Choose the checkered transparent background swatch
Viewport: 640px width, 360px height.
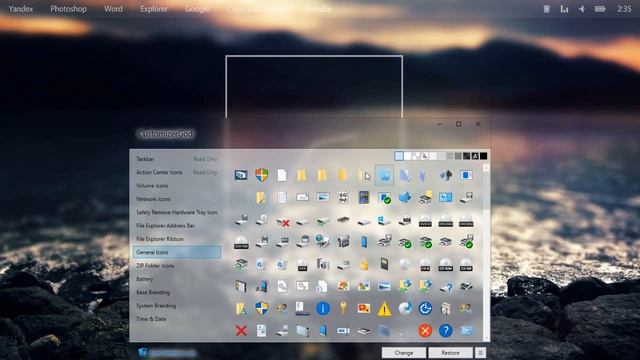click(x=416, y=156)
